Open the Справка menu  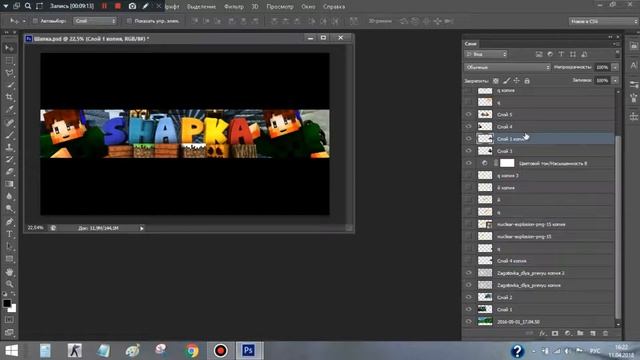pyautogui.click(x=334, y=7)
